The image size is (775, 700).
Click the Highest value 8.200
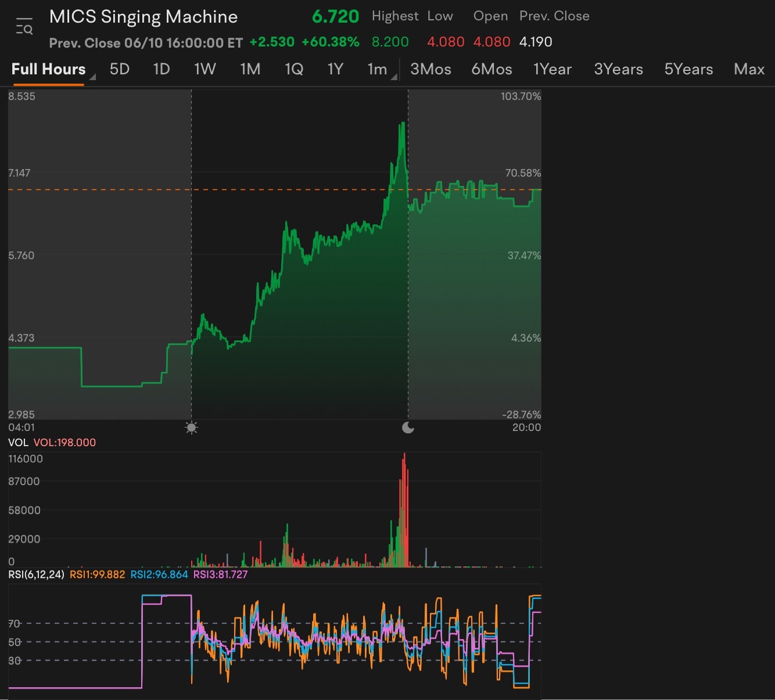click(390, 42)
